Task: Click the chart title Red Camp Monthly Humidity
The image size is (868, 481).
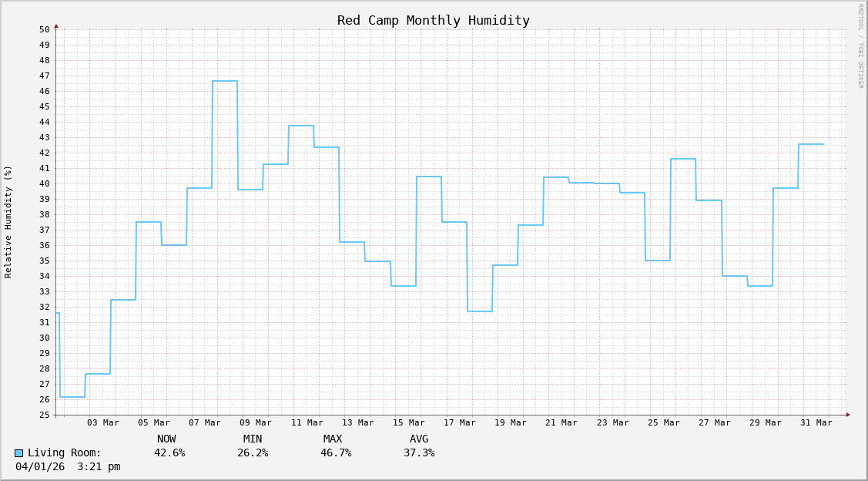Action: (x=433, y=21)
